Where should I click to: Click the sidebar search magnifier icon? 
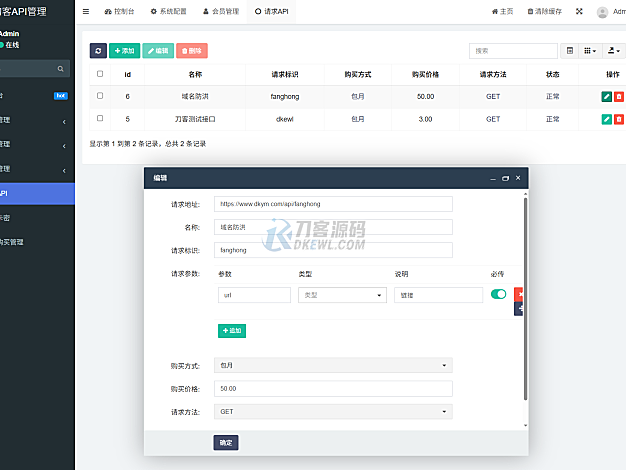tap(60, 69)
